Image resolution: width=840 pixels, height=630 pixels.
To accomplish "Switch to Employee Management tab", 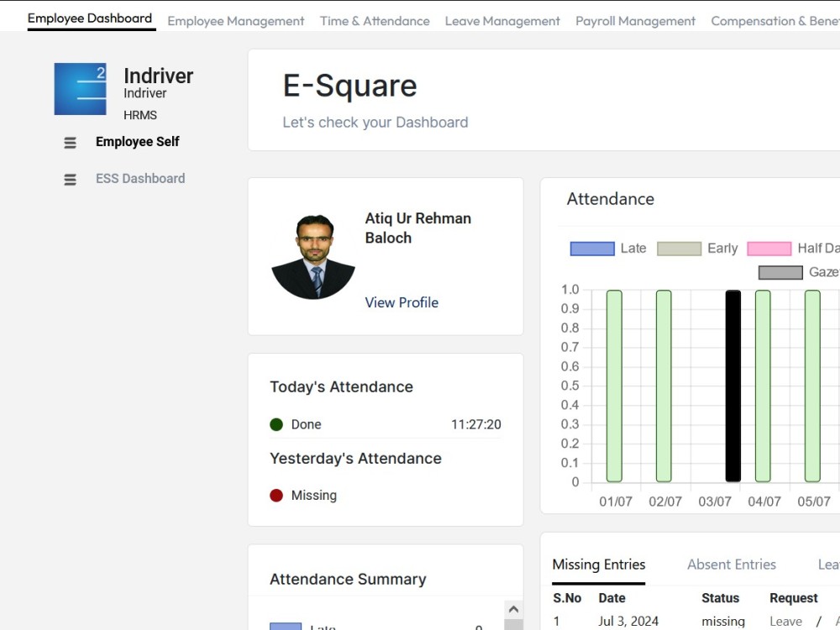I will 236,21.
